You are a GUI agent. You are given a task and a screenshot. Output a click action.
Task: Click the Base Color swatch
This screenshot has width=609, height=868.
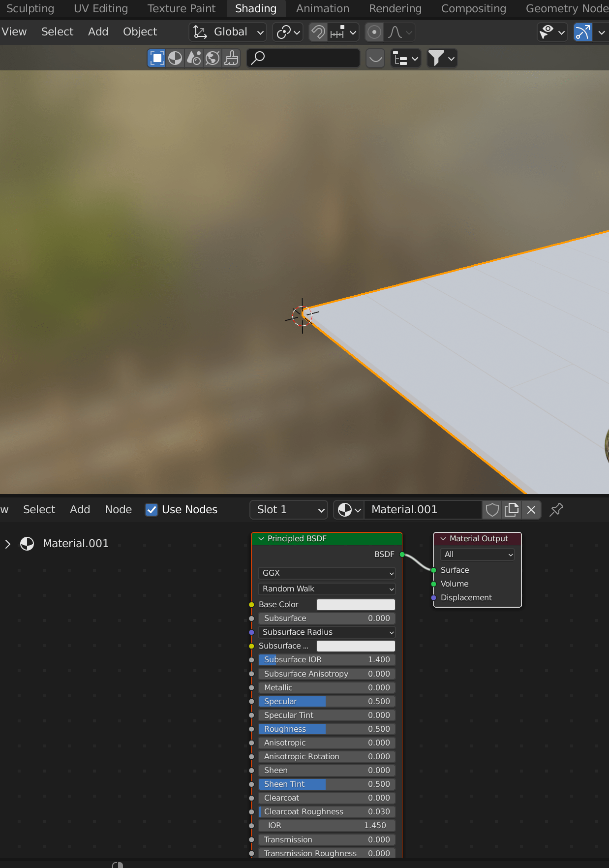point(356,605)
